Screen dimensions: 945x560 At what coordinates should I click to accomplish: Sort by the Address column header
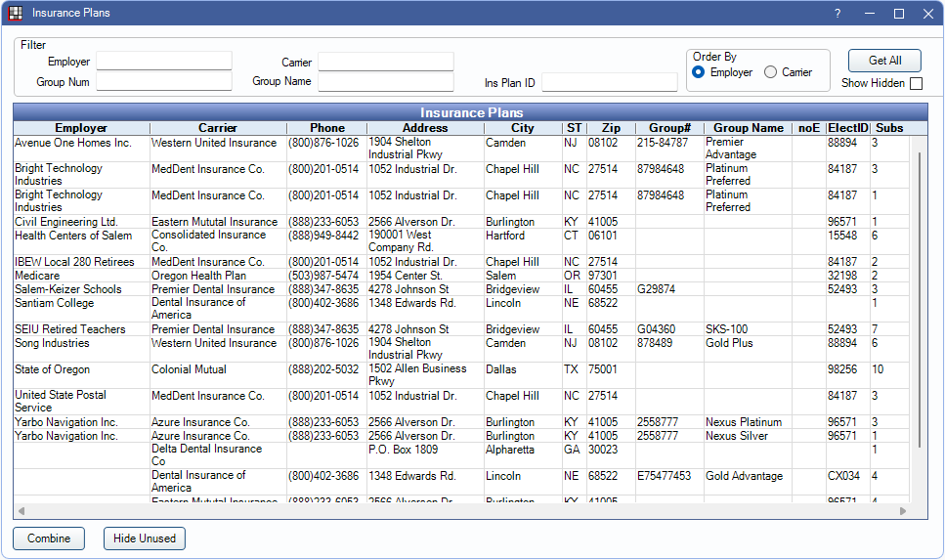point(425,128)
